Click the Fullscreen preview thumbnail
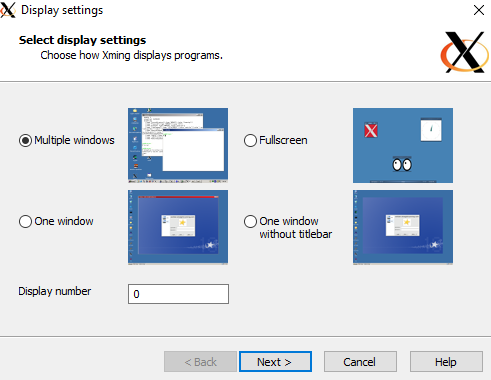 [x=403, y=145]
